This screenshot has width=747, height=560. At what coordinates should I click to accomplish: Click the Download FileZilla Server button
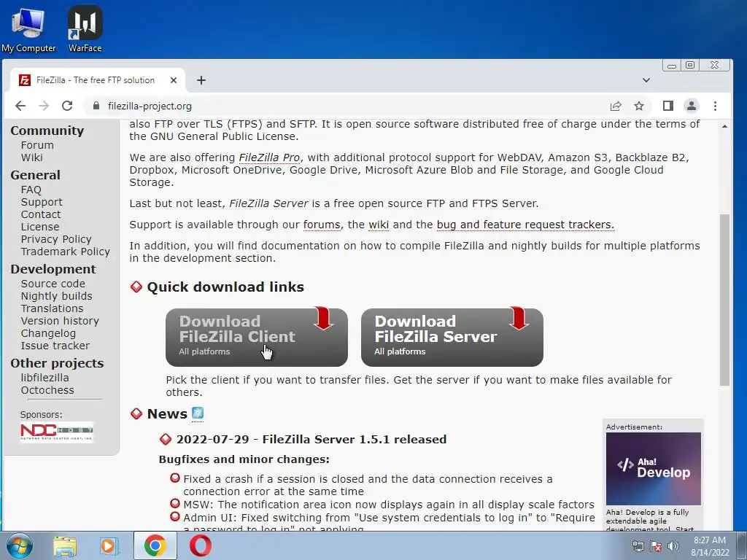(x=452, y=338)
